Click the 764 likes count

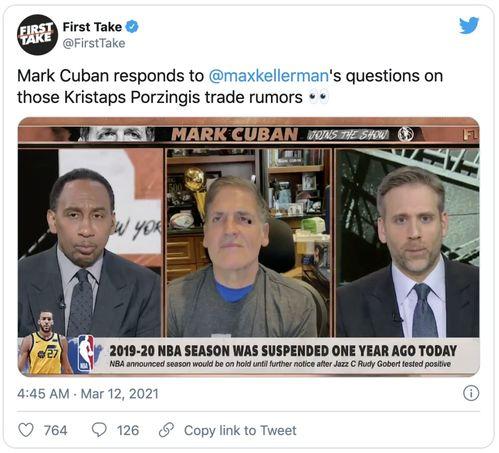pos(55,430)
